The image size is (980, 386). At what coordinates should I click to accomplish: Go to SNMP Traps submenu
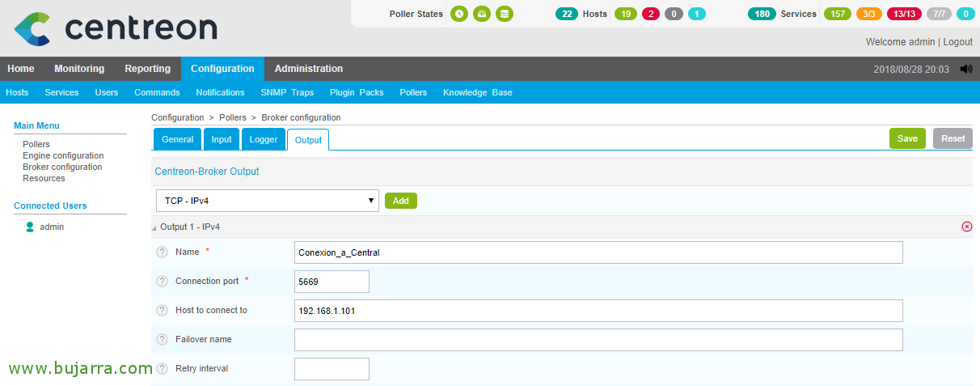tap(287, 92)
